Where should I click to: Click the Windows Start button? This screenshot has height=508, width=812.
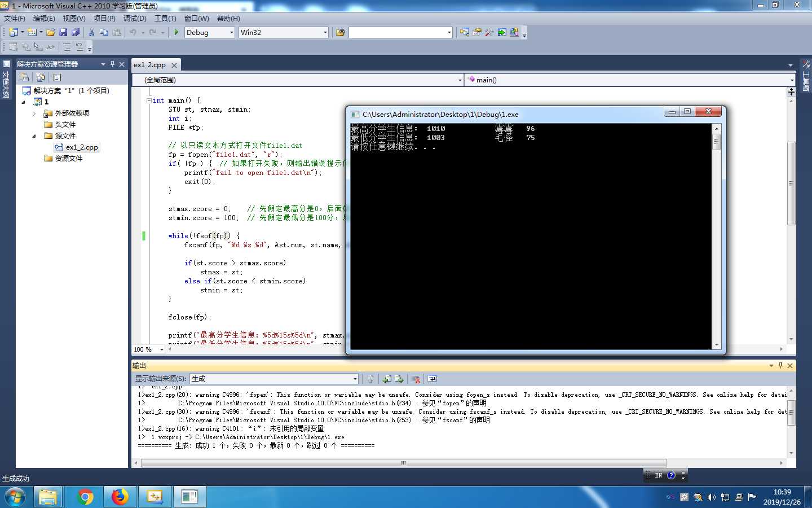tap(15, 497)
